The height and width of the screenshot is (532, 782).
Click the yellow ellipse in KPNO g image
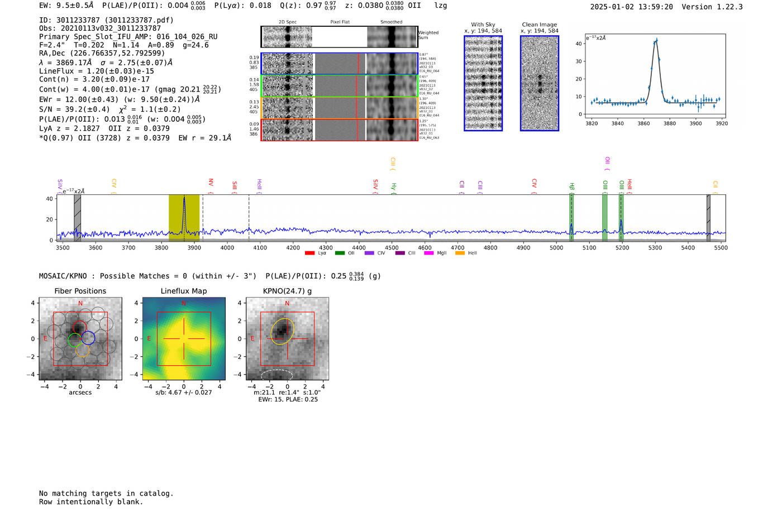pos(283,332)
